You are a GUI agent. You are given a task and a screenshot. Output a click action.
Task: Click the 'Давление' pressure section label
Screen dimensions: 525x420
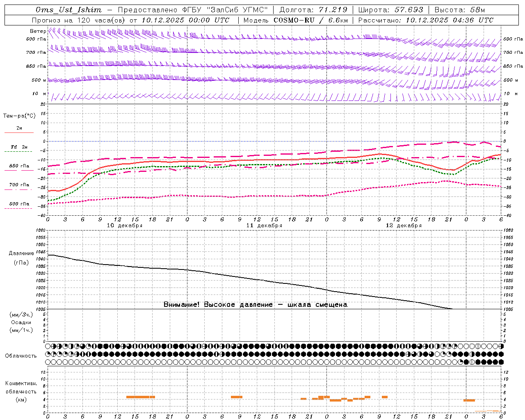[x=21, y=253]
